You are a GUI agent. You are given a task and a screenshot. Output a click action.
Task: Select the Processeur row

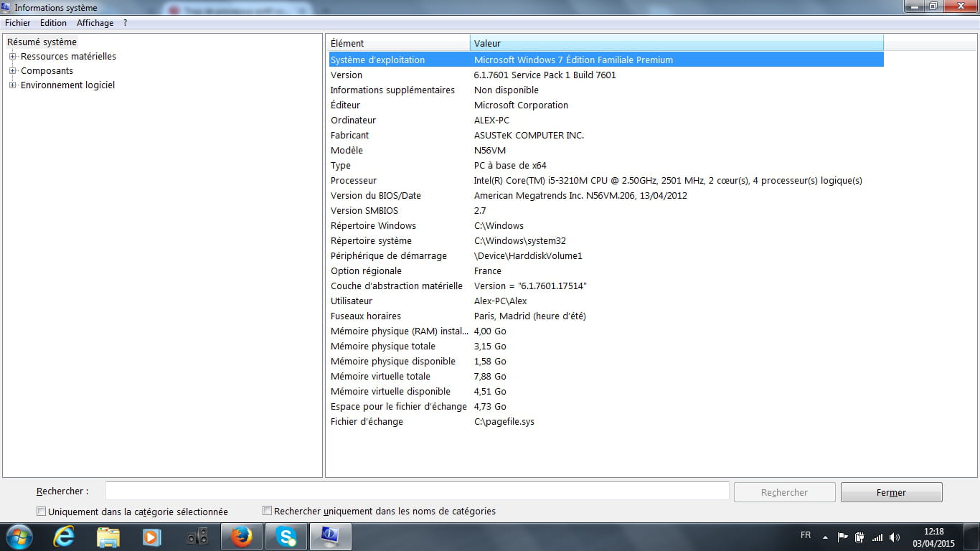click(606, 180)
